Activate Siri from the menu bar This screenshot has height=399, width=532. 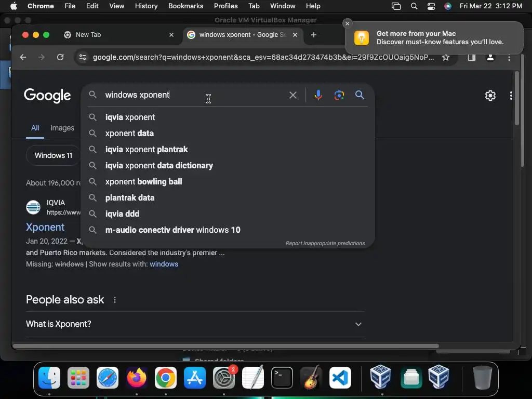pyautogui.click(x=448, y=6)
